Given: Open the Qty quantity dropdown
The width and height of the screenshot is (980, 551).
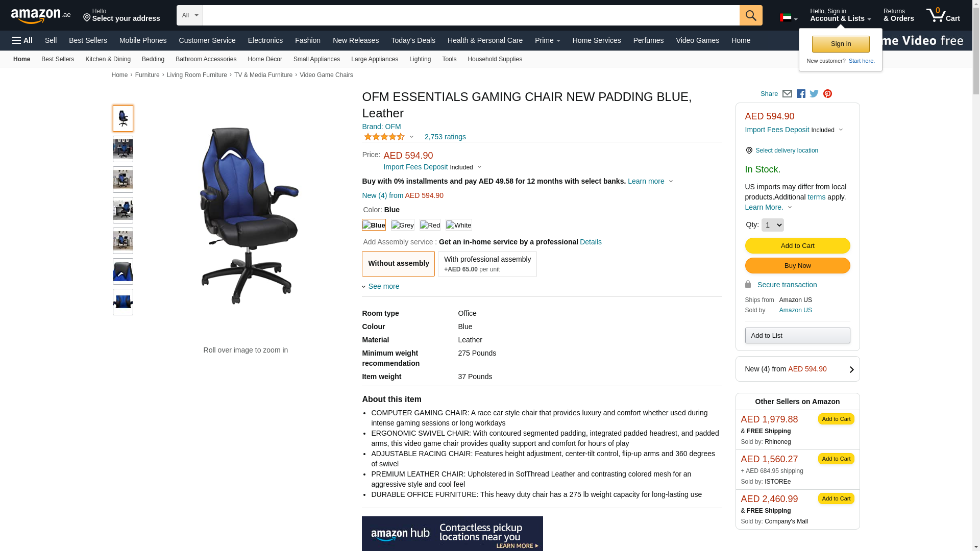Looking at the screenshot, I should 772,225.
